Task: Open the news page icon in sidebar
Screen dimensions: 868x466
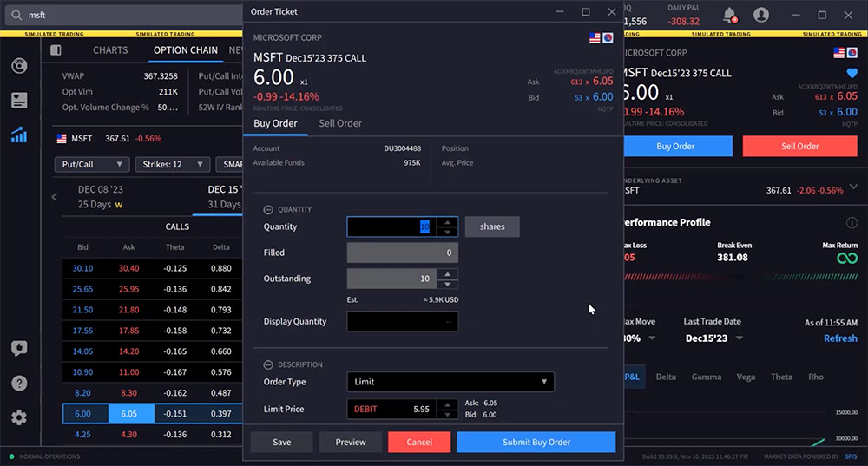Action: (x=19, y=100)
